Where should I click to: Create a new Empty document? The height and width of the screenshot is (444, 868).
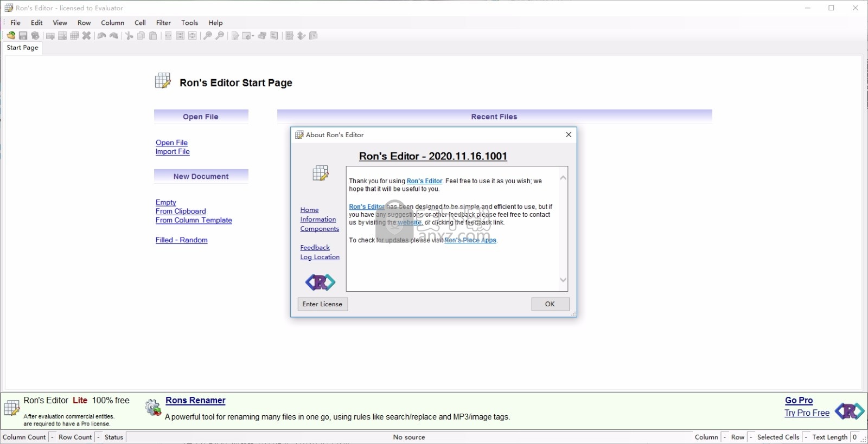[166, 202]
